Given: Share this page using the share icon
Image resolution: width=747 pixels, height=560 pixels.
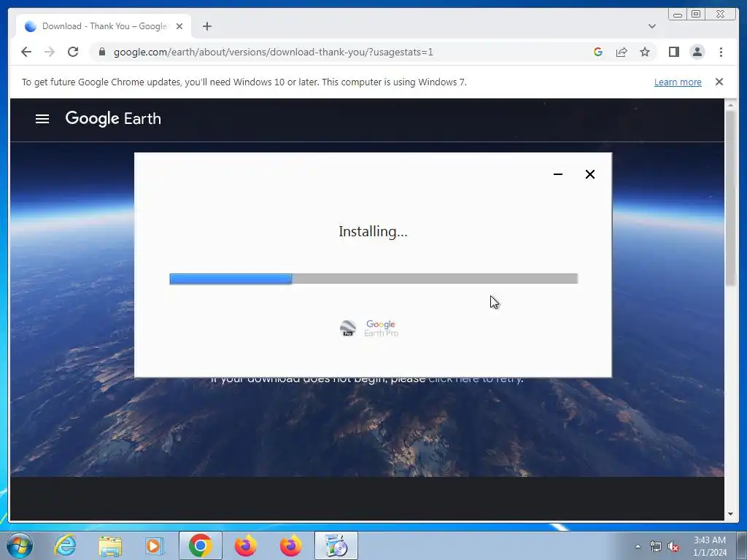Looking at the screenshot, I should 622,52.
